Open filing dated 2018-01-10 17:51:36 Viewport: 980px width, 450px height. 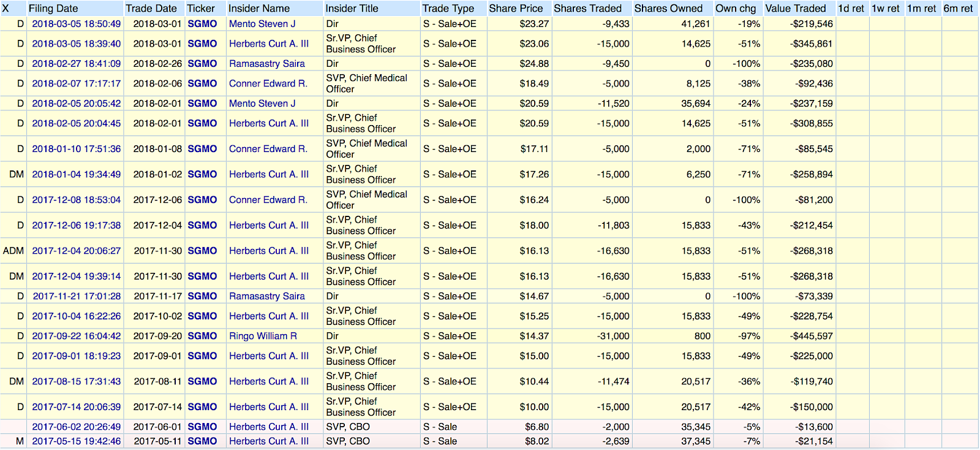click(77, 149)
